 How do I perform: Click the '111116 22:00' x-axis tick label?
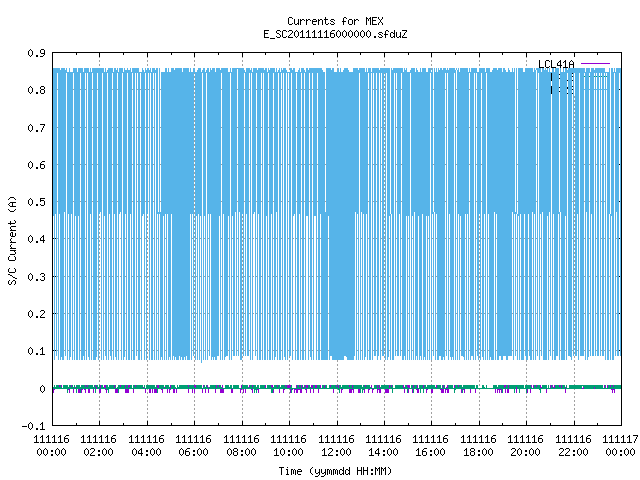tap(573, 446)
